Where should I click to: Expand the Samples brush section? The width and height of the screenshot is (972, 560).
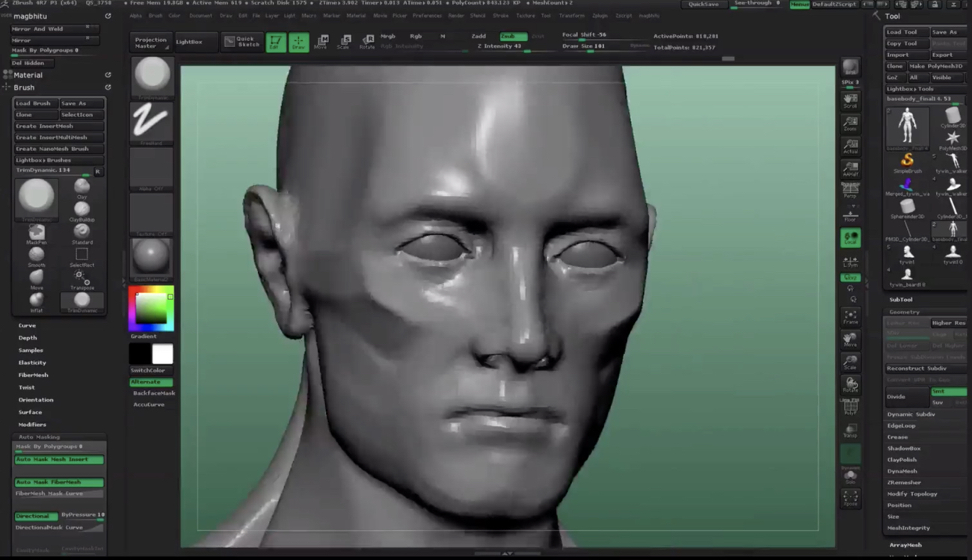pos(31,351)
